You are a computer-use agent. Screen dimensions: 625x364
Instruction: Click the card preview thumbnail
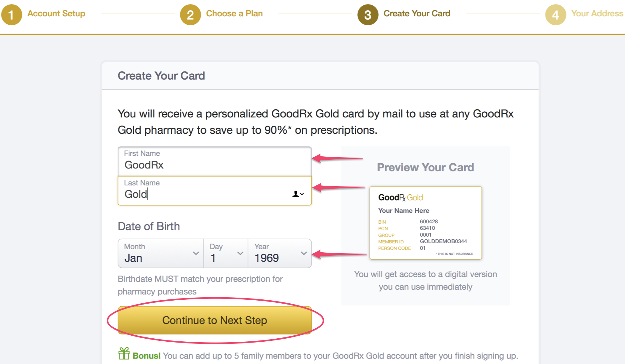[x=426, y=223]
